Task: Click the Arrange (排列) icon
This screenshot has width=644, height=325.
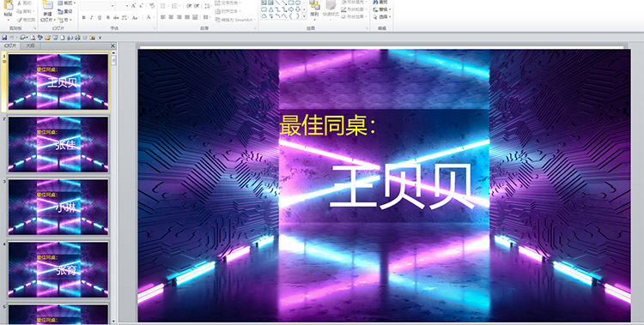Action: [314, 6]
